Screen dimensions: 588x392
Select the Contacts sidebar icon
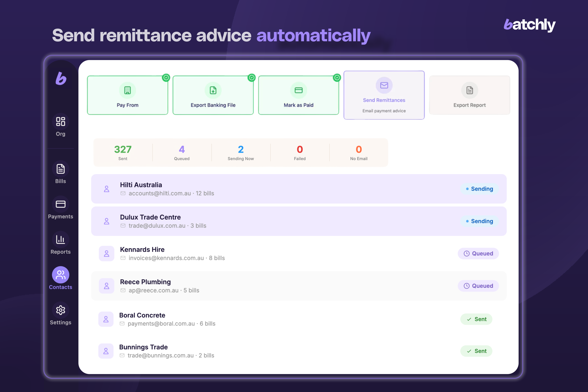click(x=60, y=275)
